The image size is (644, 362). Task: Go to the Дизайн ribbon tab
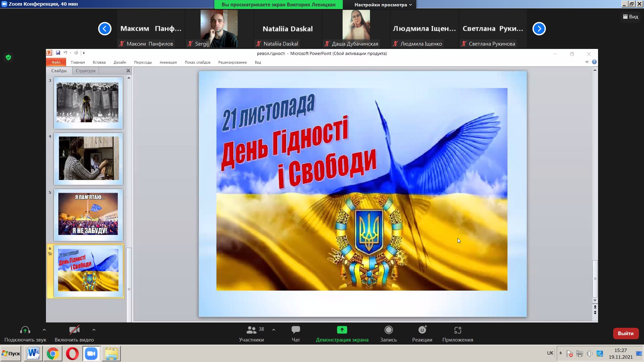pyautogui.click(x=120, y=62)
